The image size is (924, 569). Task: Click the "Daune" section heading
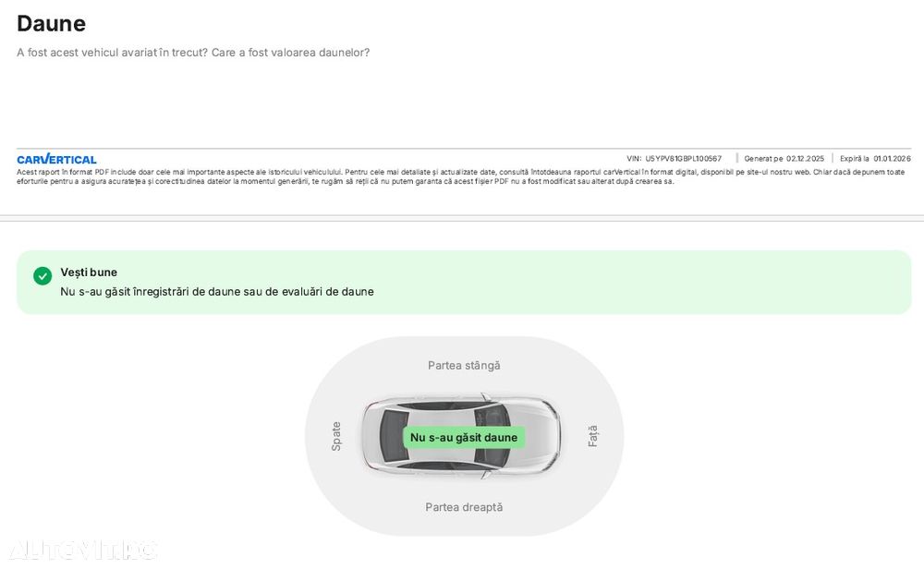point(52,24)
